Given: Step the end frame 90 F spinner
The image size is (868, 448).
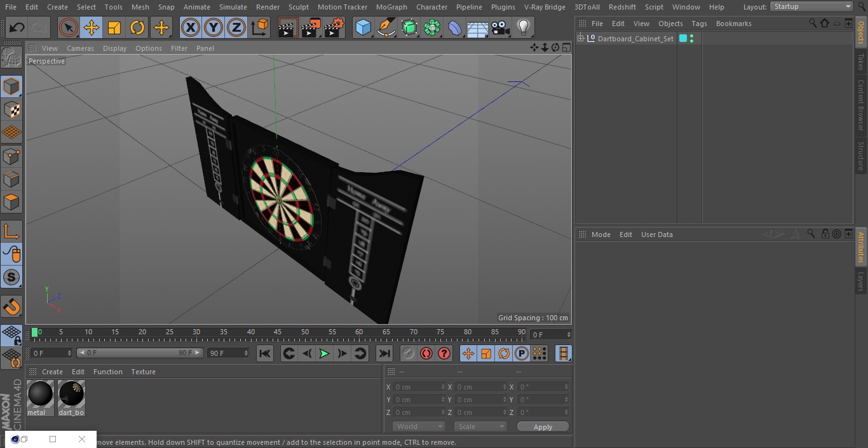Looking at the screenshot, I should 246,353.
